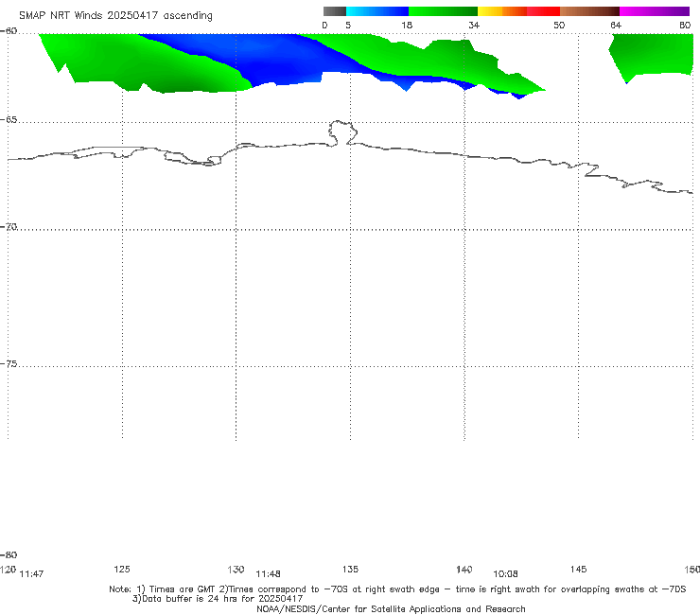The height and width of the screenshot is (615, 700).
Task: Click the '125' longitude axis label
Action: (x=122, y=569)
